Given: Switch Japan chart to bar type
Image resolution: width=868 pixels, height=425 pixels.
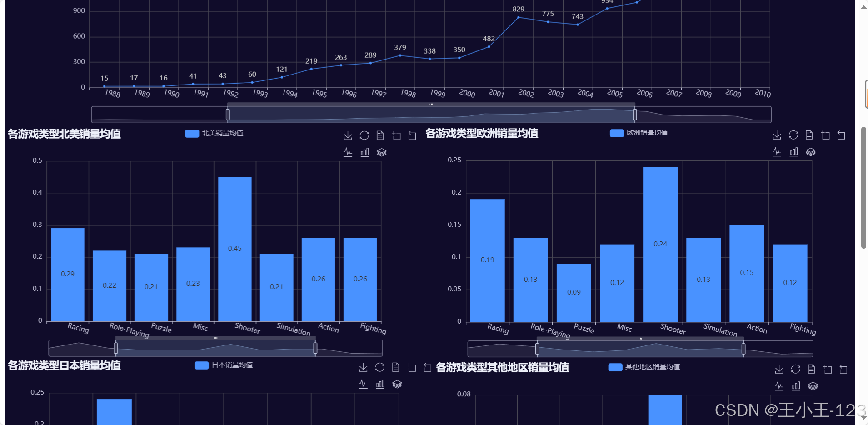Looking at the screenshot, I should [x=380, y=384].
